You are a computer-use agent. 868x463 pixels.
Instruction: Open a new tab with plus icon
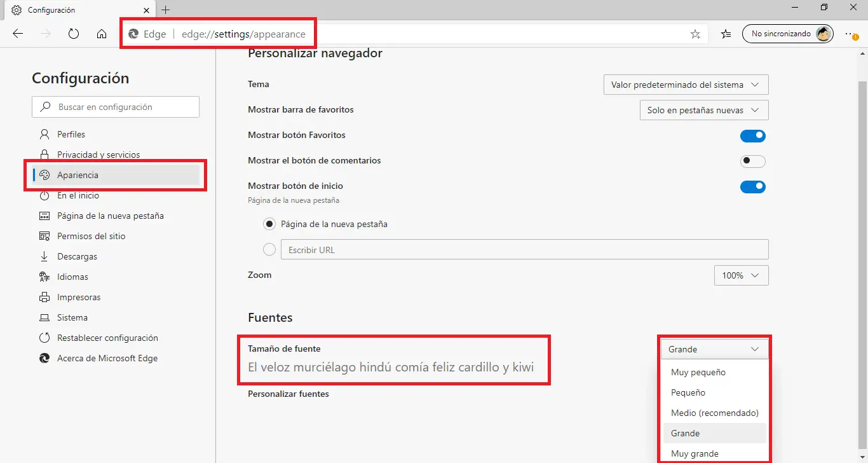166,10
